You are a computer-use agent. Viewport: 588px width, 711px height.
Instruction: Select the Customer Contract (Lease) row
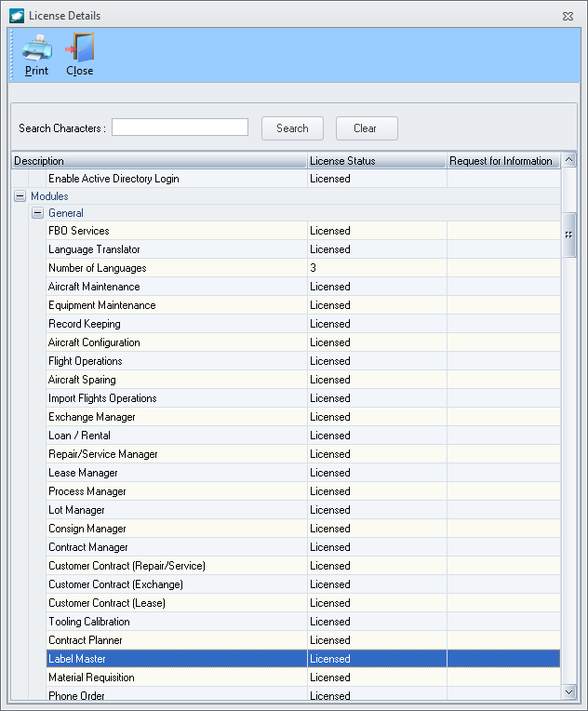tap(303, 603)
